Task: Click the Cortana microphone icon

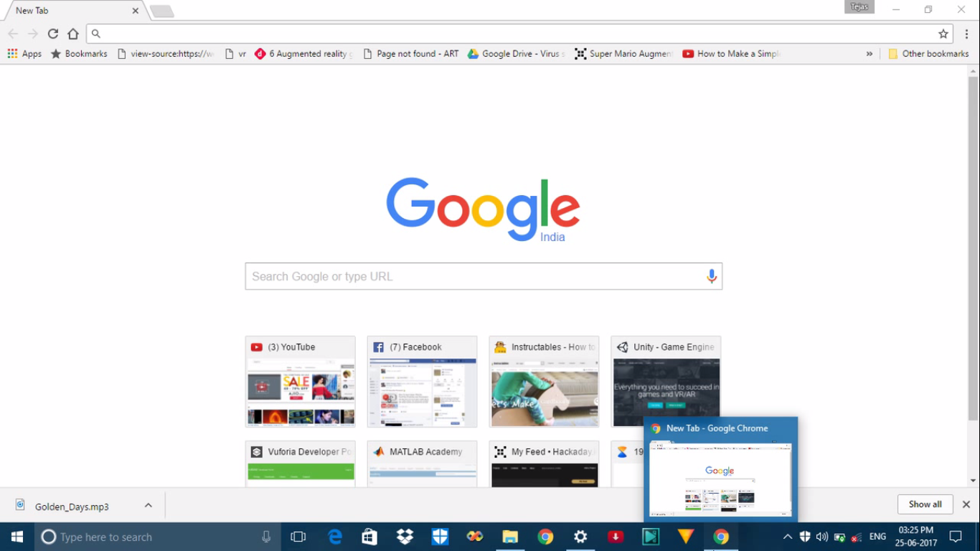Action: click(x=266, y=537)
